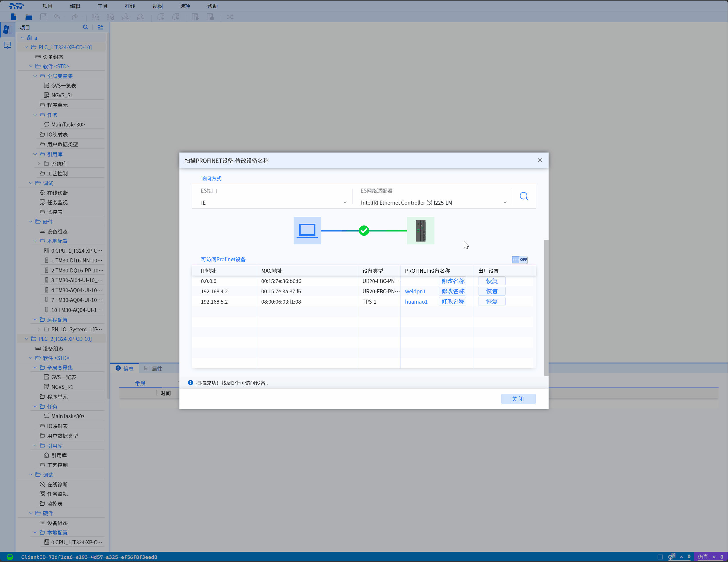Toggle the LED OFF switch
The image size is (728, 562).
(x=519, y=260)
